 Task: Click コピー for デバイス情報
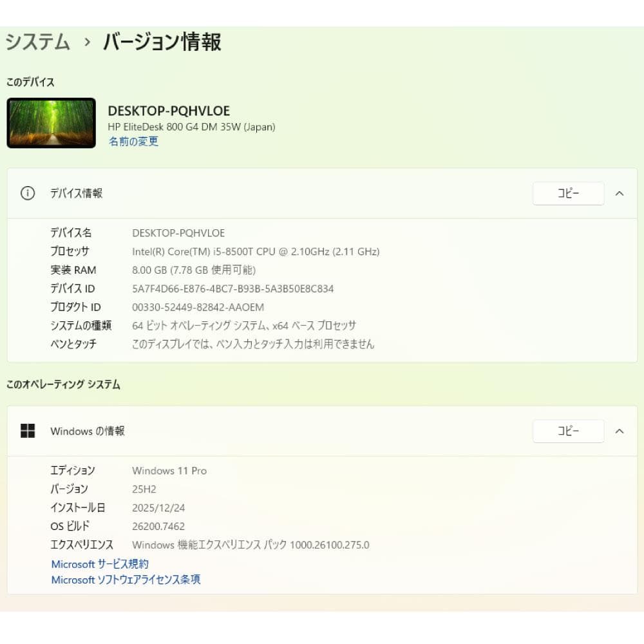pos(568,193)
